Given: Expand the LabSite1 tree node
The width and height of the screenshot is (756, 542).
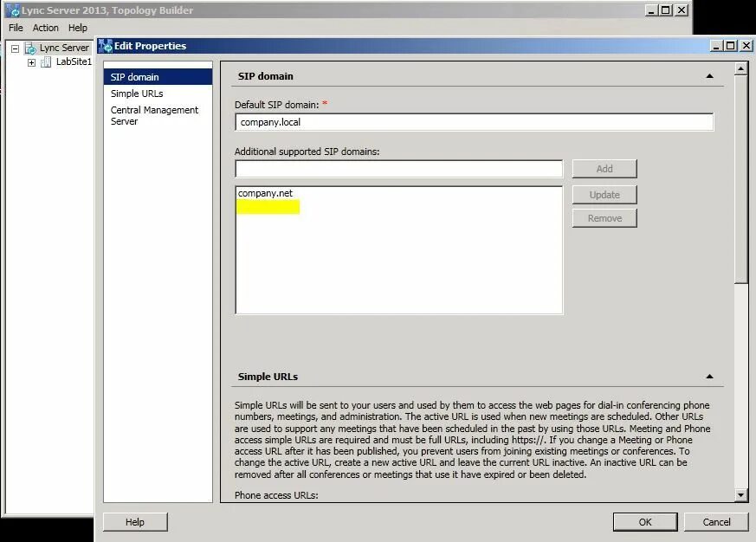Looking at the screenshot, I should click(31, 62).
